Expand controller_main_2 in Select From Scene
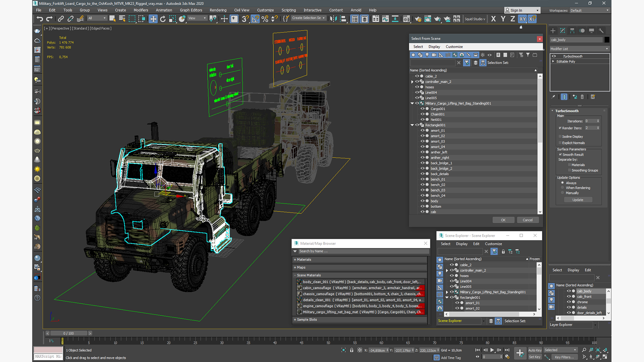644x362 pixels. pyautogui.click(x=412, y=82)
